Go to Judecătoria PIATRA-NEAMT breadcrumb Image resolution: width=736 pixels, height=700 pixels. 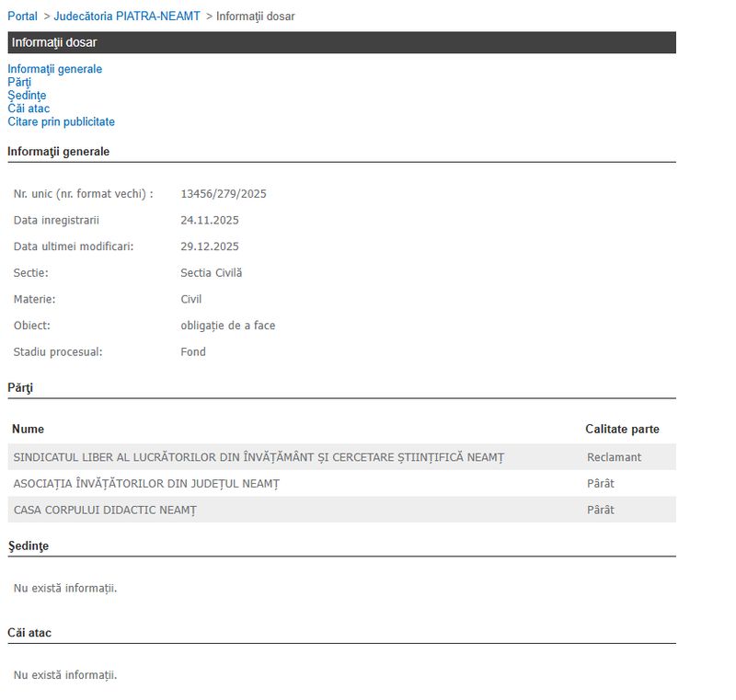(127, 16)
